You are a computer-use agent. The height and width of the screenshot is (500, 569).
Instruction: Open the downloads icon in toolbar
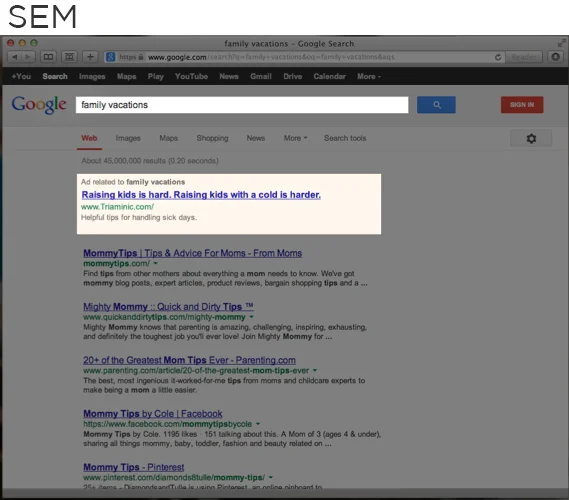point(555,57)
